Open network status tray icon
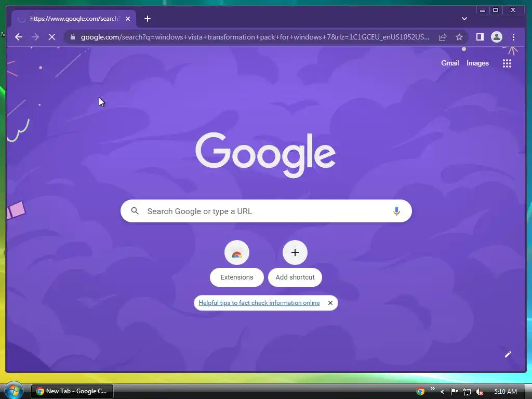Screen dimensions: 532x399 pos(467,392)
